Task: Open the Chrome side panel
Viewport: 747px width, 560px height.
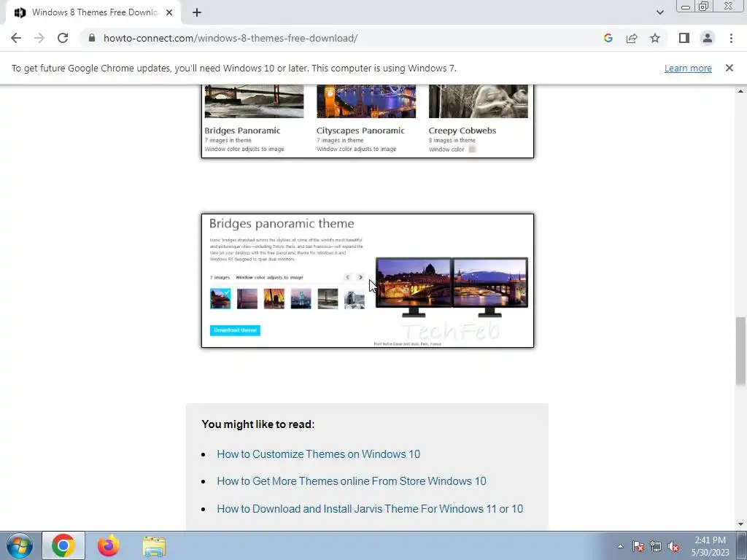Action: click(x=684, y=38)
